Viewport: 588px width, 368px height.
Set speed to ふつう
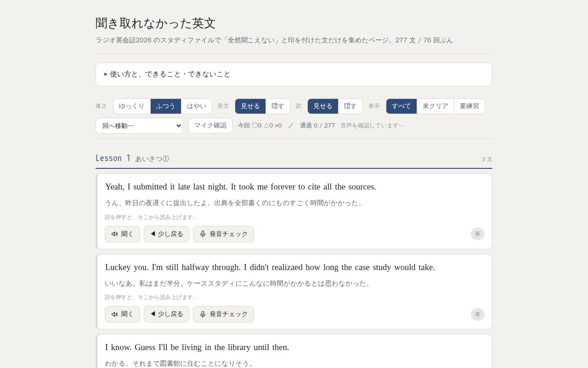click(166, 106)
